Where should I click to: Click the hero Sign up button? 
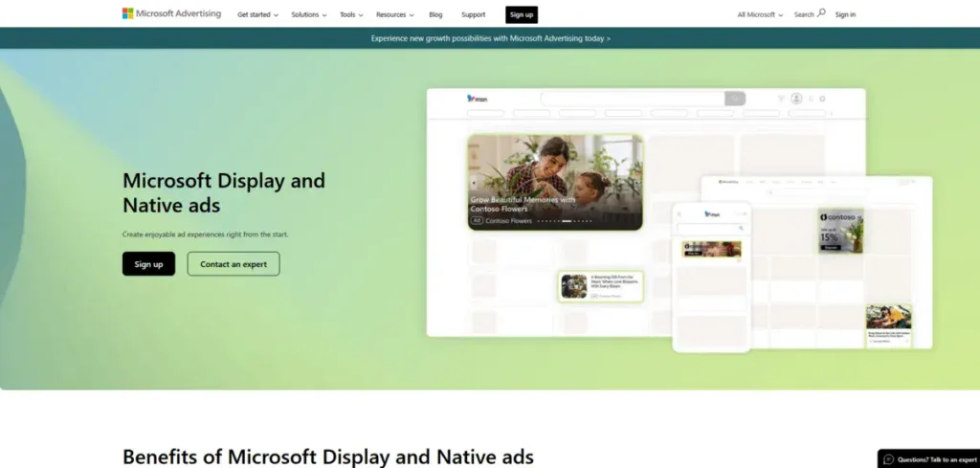148,264
